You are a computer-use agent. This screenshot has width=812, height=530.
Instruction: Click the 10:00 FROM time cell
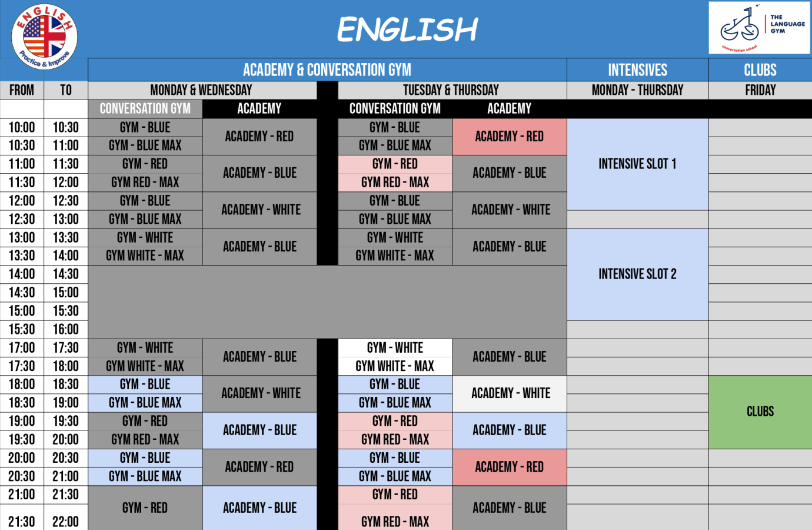[x=22, y=127]
